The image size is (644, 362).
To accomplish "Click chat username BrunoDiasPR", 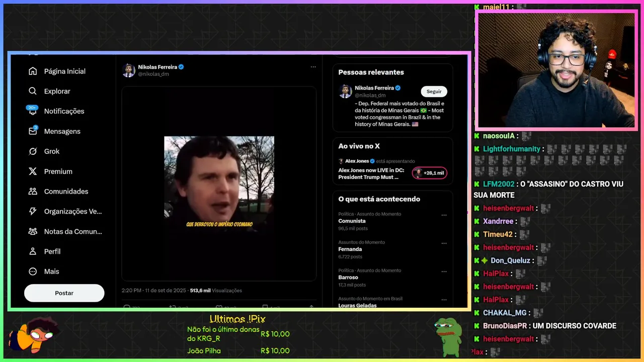I will 505,326.
